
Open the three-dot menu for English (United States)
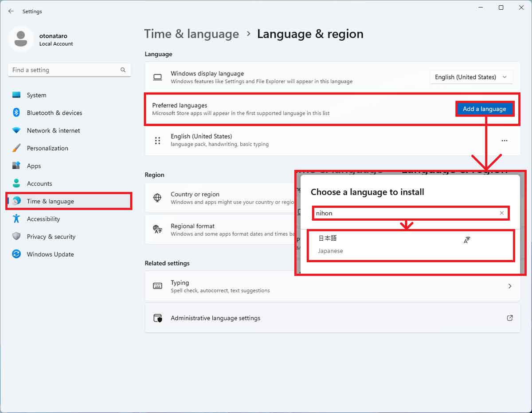[505, 140]
